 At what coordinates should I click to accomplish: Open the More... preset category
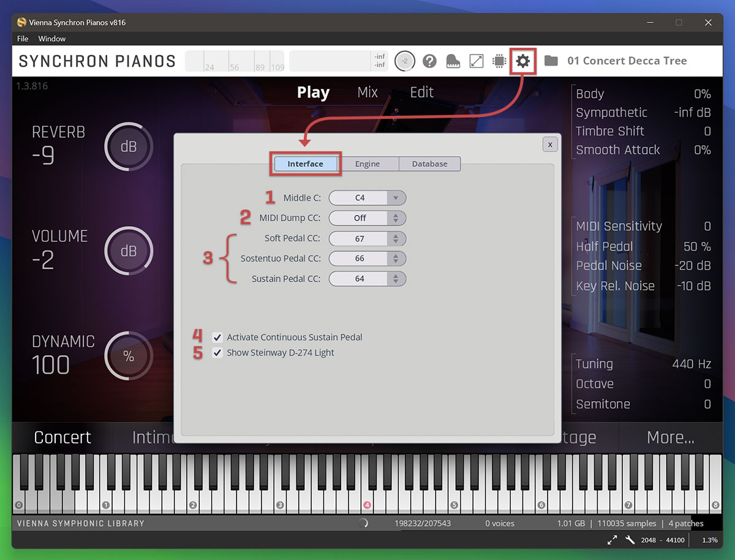click(x=671, y=437)
